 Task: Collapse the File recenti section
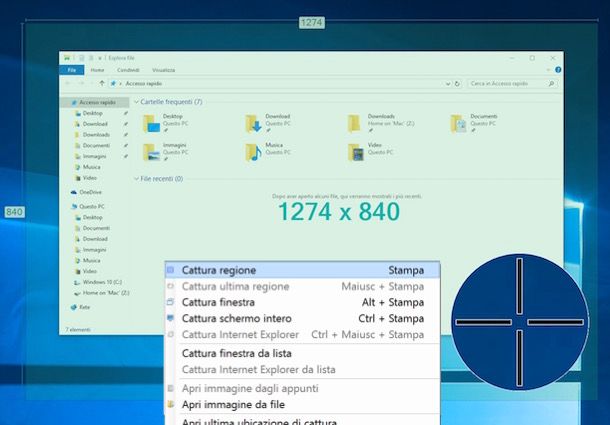136,179
